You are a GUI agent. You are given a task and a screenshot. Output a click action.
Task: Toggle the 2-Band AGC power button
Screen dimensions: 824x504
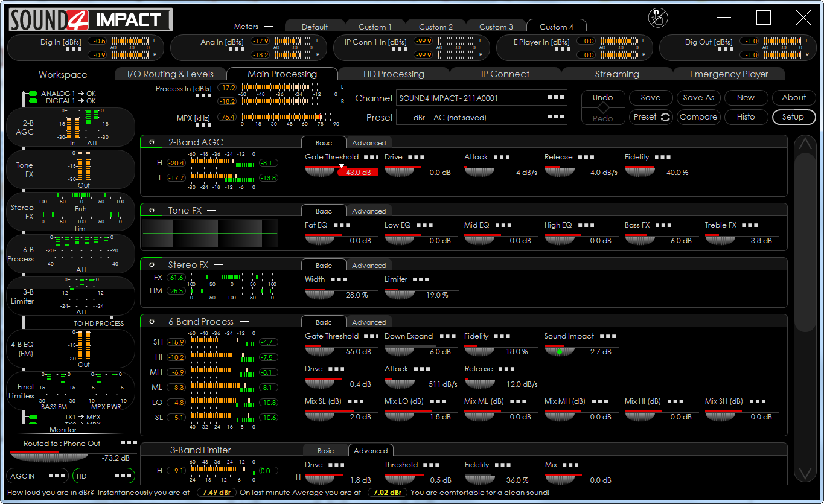point(152,142)
